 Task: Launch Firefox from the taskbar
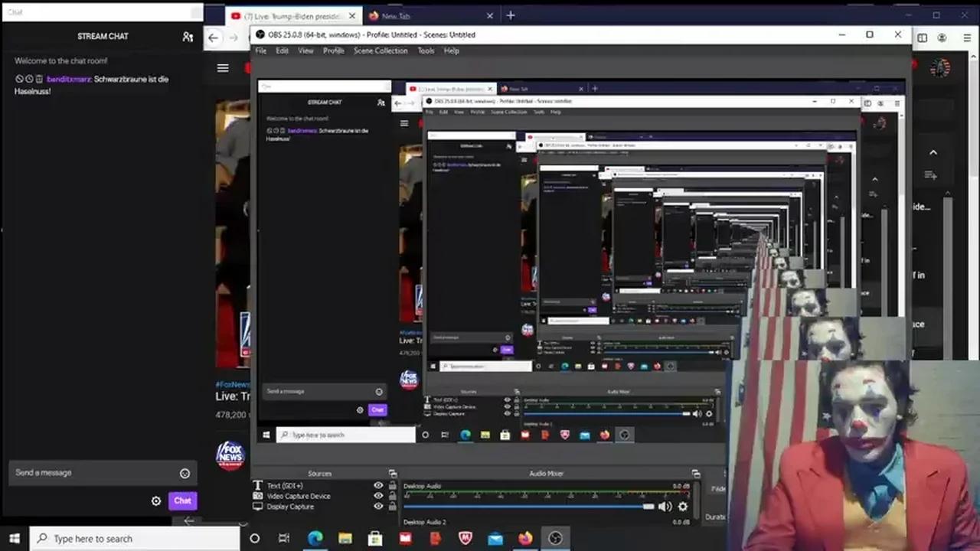[x=524, y=539]
